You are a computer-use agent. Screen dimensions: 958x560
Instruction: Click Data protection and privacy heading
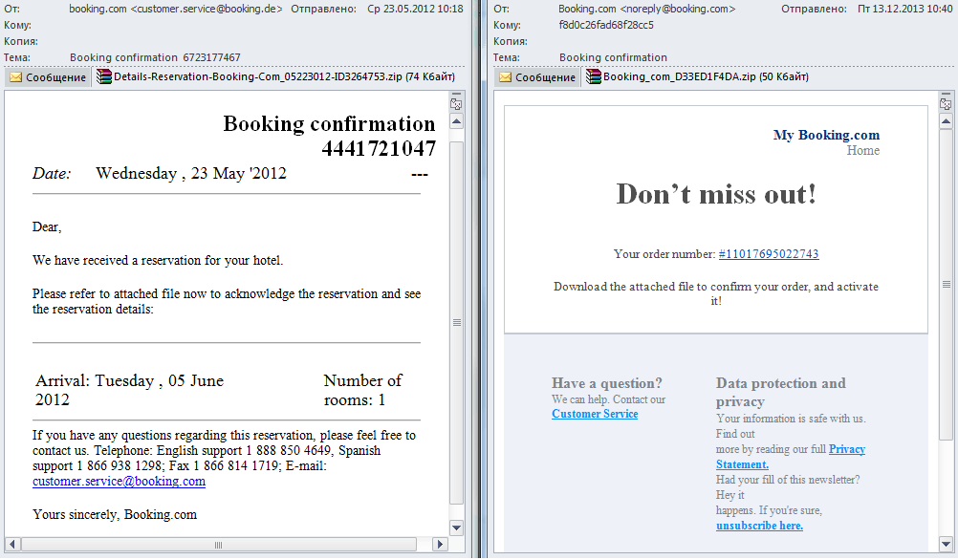781,392
